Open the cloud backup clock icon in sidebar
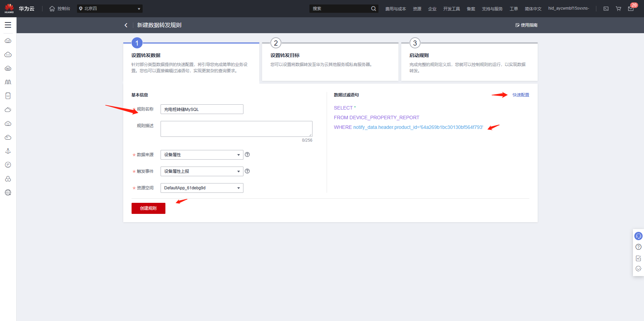Image resolution: width=644 pixels, height=321 pixels. tap(8, 137)
